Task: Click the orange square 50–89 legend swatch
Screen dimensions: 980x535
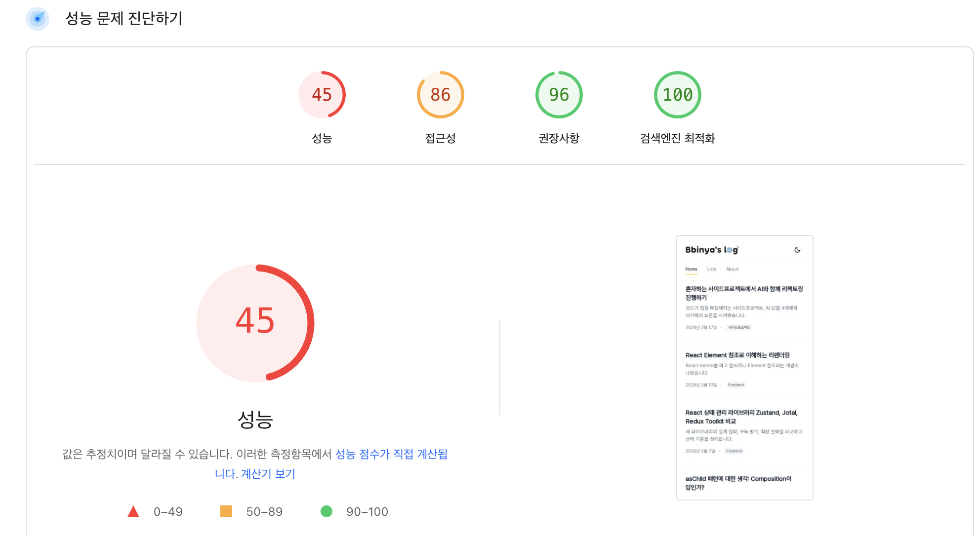Action: (x=227, y=511)
